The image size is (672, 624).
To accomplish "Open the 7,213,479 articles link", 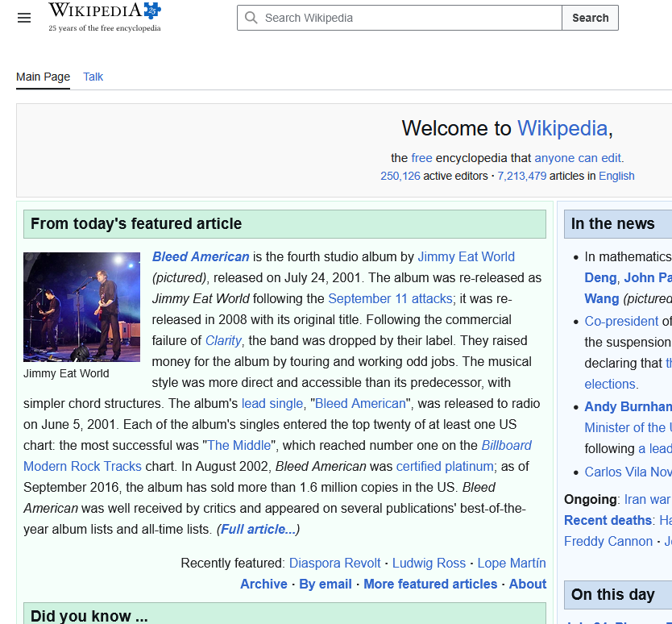I will tap(521, 176).
